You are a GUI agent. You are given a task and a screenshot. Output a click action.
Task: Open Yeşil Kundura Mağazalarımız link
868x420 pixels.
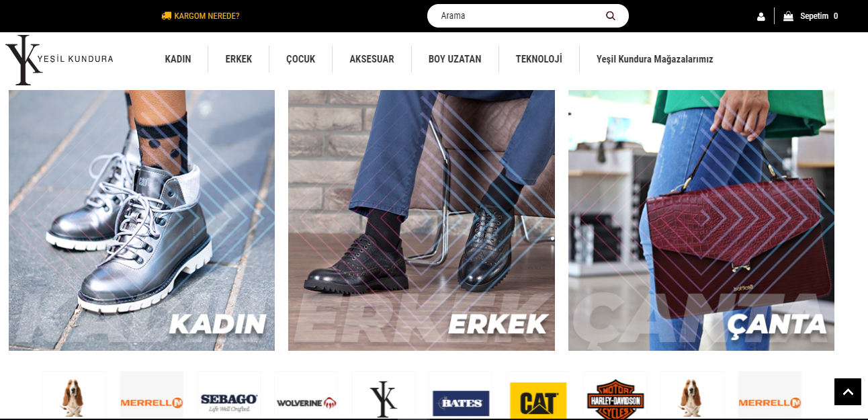coord(654,59)
